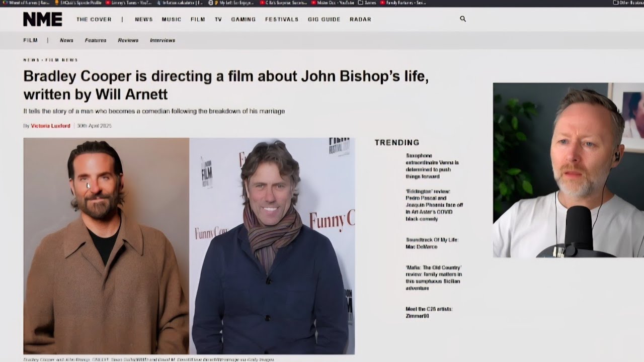Viewport: 644px width, 362px height.
Task: Open 'Mafia: The Old Country' review link
Action: [434, 278]
